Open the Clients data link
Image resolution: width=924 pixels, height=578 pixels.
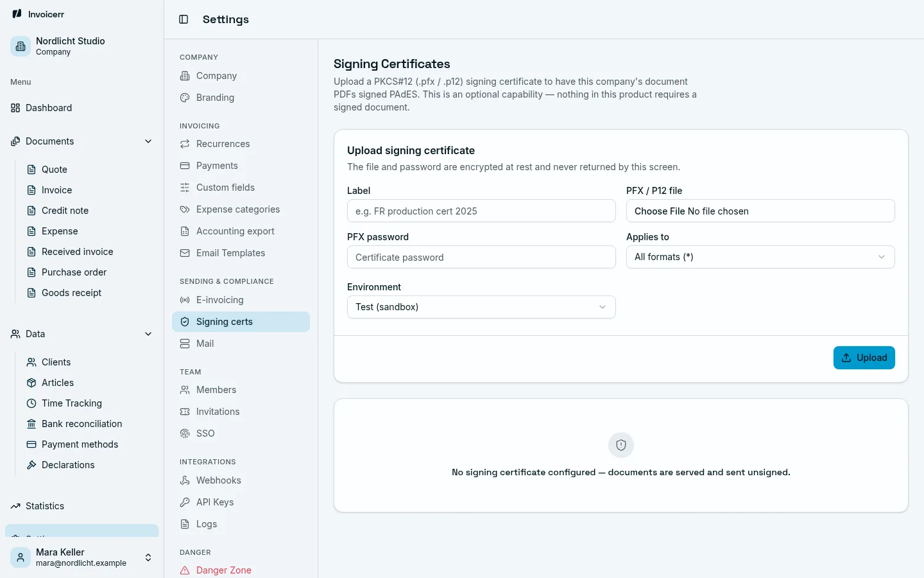pos(89,362)
